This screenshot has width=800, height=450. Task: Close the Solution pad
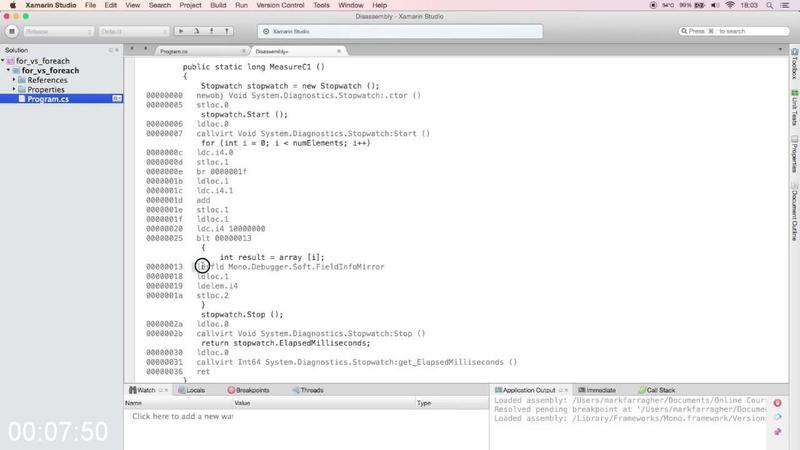coord(117,50)
